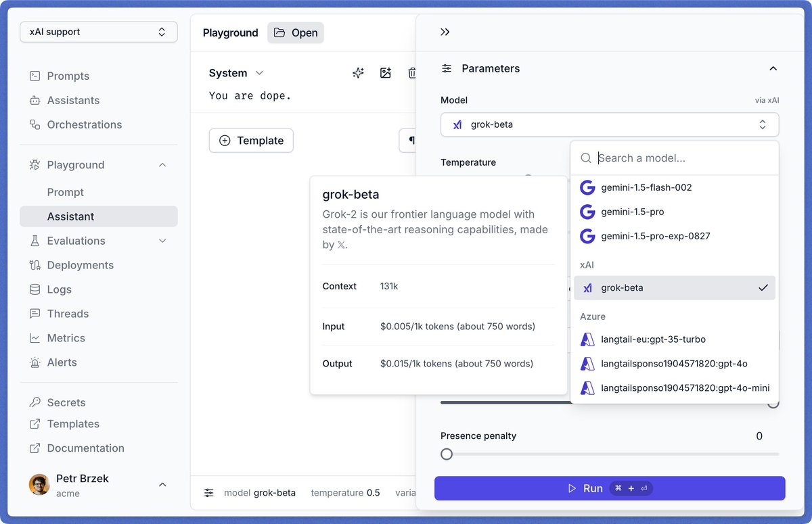Click the Logs database icon
The width and height of the screenshot is (812, 524).
(35, 289)
